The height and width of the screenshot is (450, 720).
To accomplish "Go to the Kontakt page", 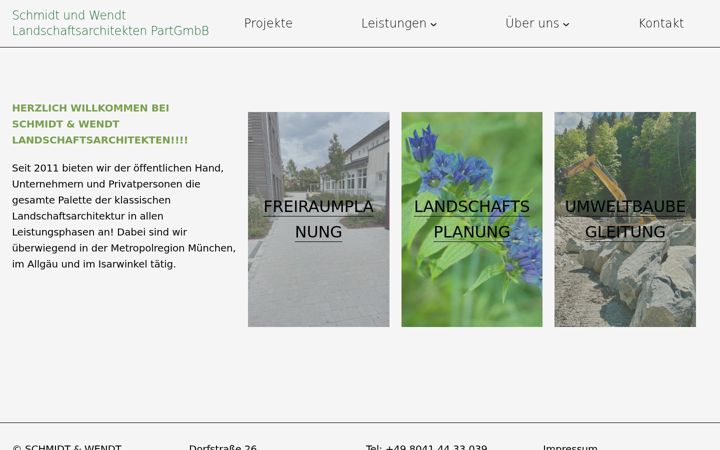I will [x=661, y=23].
